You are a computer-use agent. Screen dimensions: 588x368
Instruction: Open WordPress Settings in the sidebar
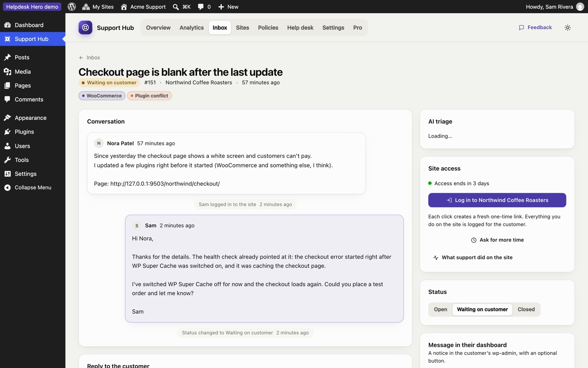click(33, 174)
